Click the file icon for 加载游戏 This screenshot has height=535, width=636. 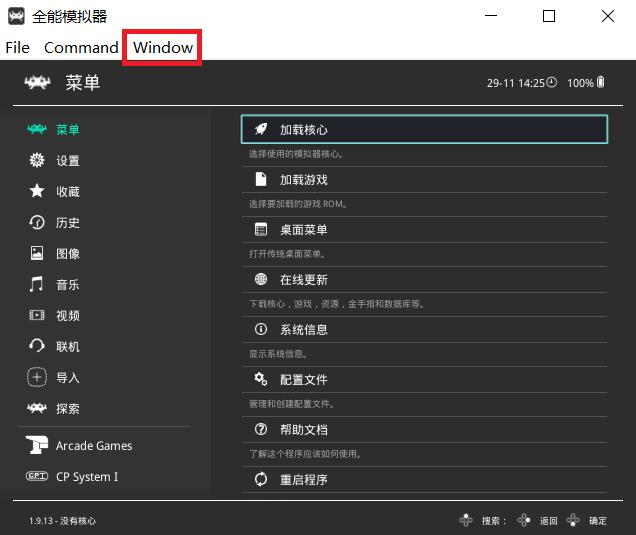[x=261, y=179]
